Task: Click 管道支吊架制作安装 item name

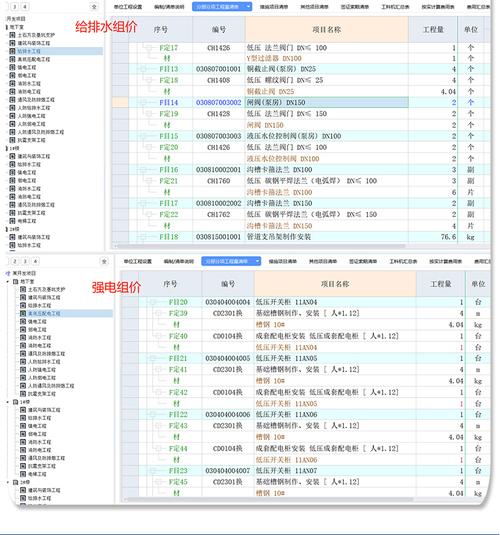Action: coord(279,237)
